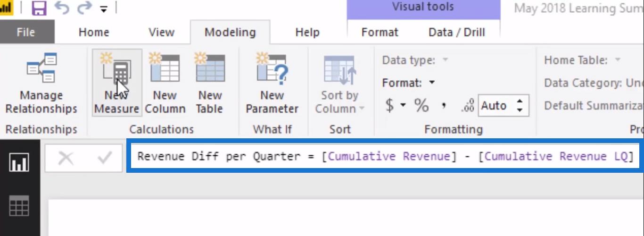Open the Data Category dropdown
The image size is (644, 236).
point(594,83)
